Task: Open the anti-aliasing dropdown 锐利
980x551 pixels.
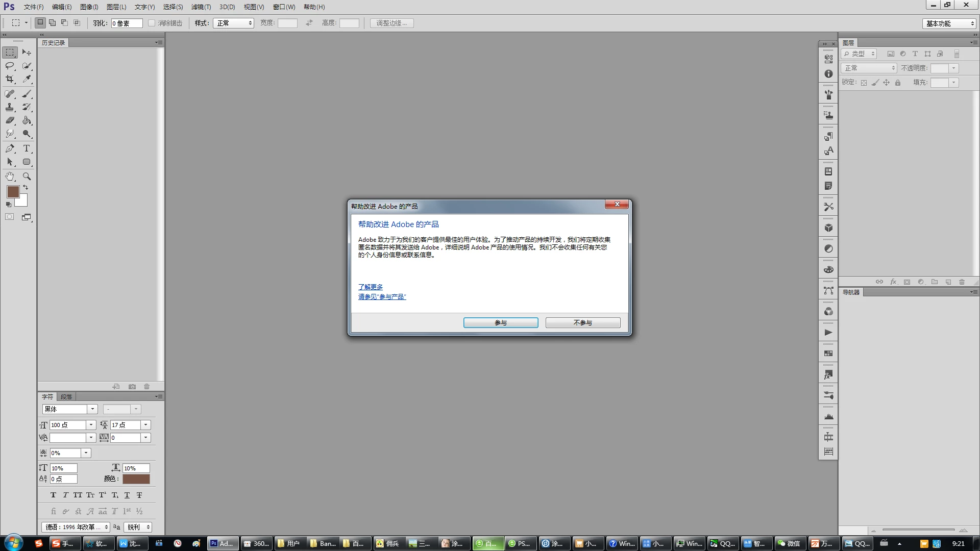Action: click(137, 527)
